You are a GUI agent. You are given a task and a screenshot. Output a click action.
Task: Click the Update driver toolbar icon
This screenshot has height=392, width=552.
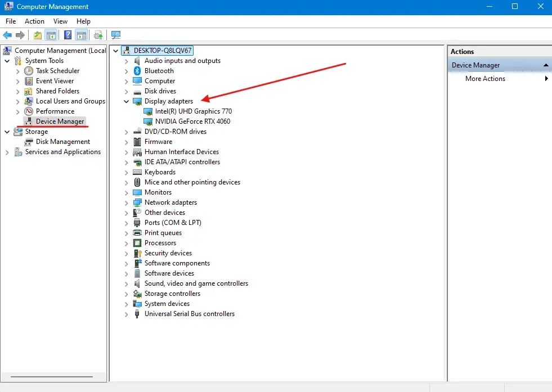98,35
